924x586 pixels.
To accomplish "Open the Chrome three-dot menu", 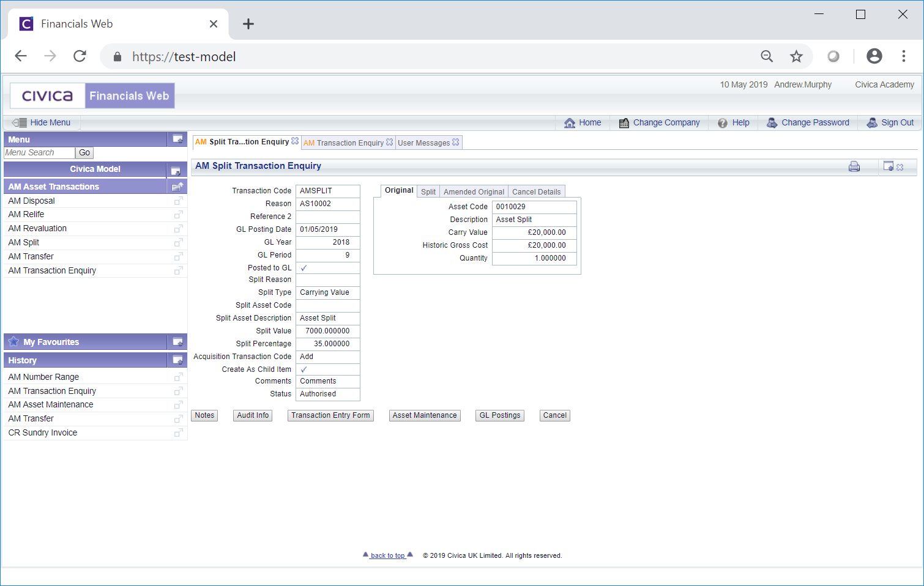I will tap(904, 56).
